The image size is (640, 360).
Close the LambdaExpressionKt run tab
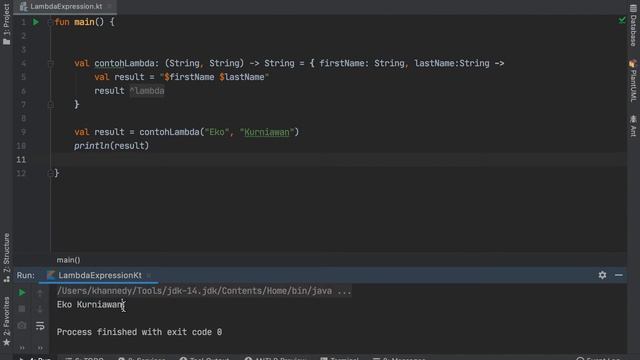149,276
